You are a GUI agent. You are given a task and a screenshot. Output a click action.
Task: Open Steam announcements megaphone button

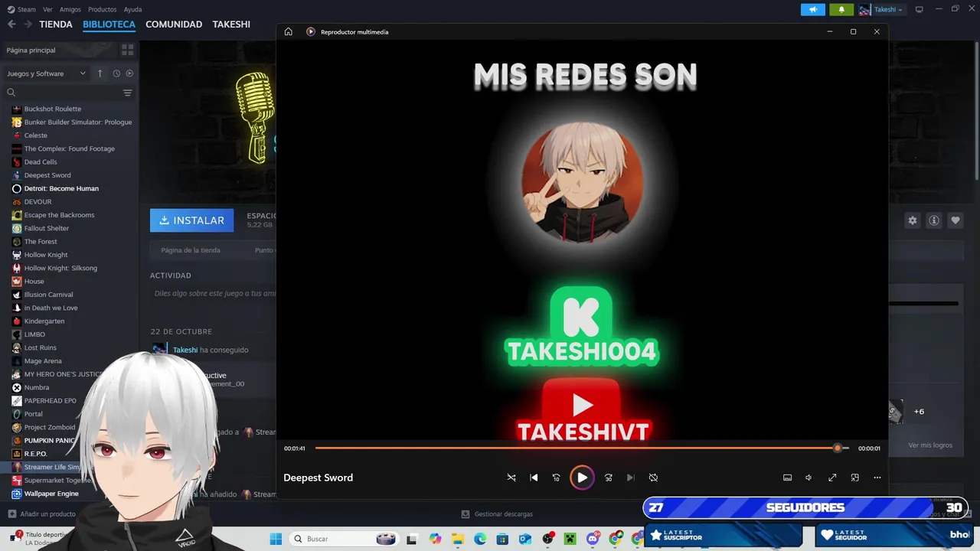(x=812, y=9)
